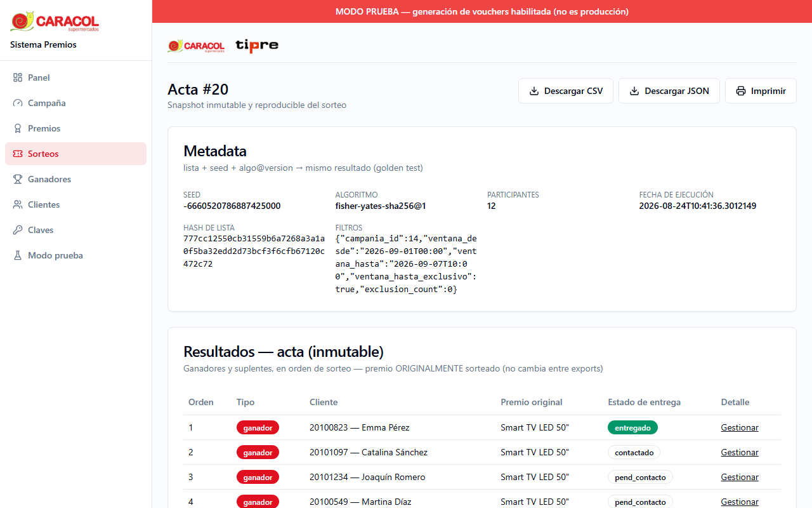
Task: Download the acta as CSV
Action: point(566,91)
